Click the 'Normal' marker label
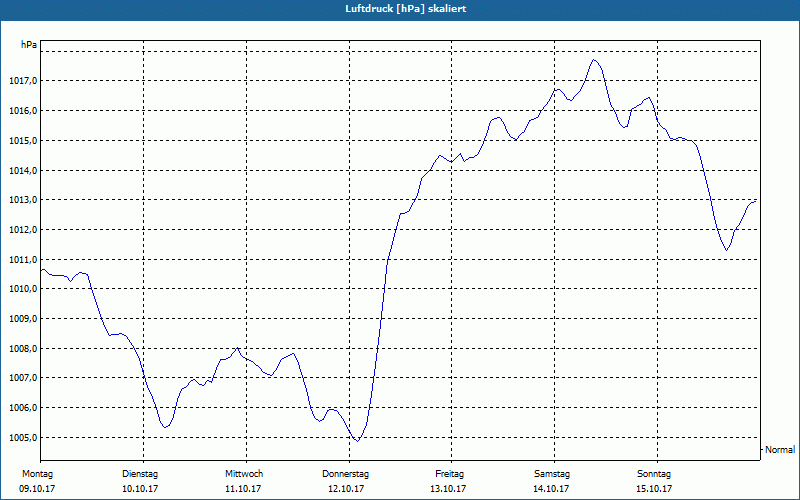This screenshot has height=500, width=800. [780, 449]
